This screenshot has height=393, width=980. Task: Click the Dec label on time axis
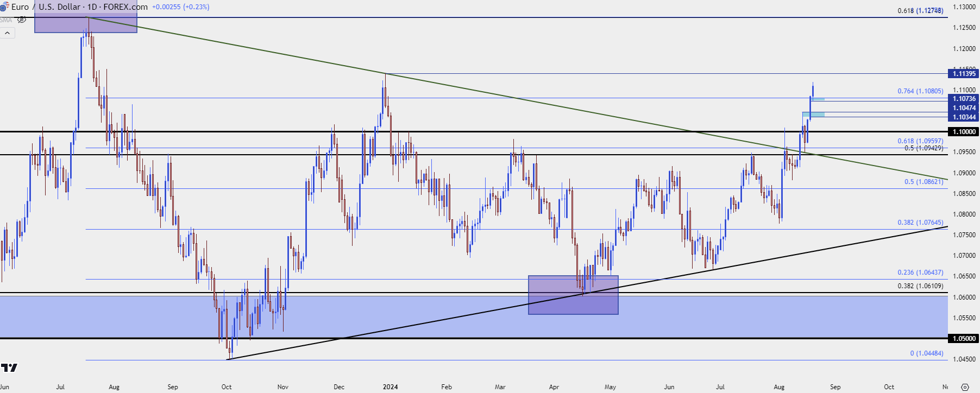(x=339, y=387)
